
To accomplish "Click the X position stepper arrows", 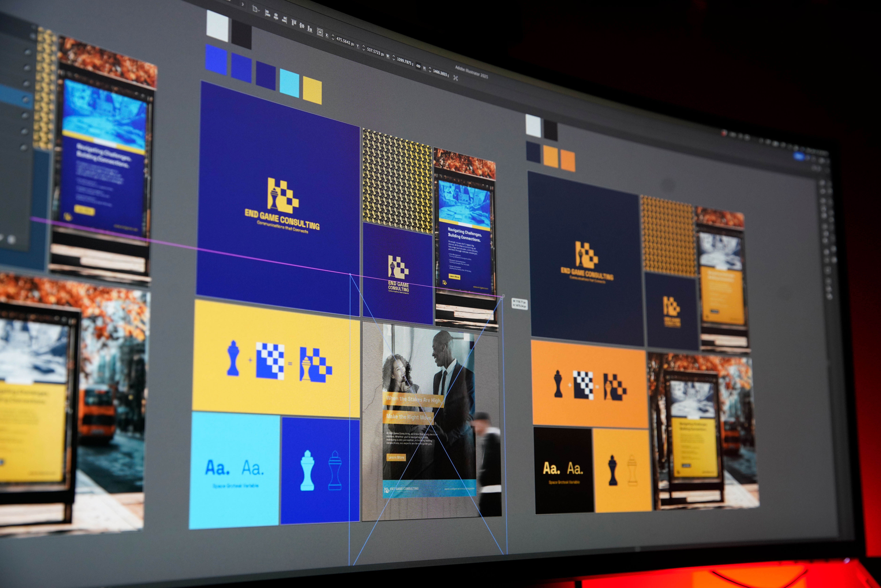I will (333, 37).
